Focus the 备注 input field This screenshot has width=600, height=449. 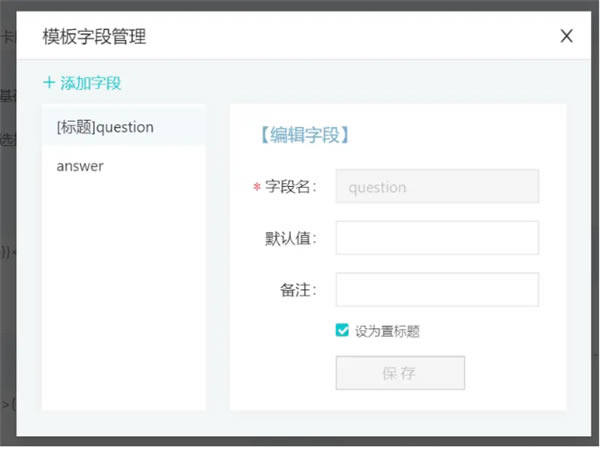(x=437, y=289)
